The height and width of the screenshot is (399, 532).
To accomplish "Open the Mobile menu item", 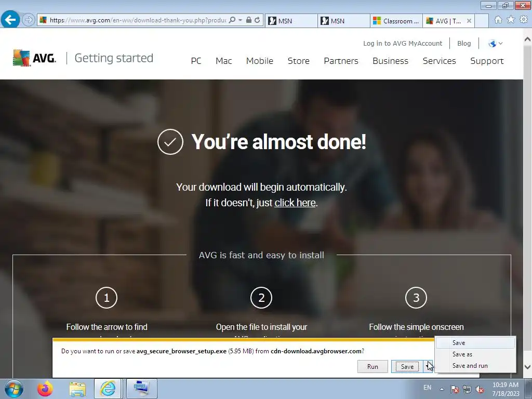I will click(260, 61).
